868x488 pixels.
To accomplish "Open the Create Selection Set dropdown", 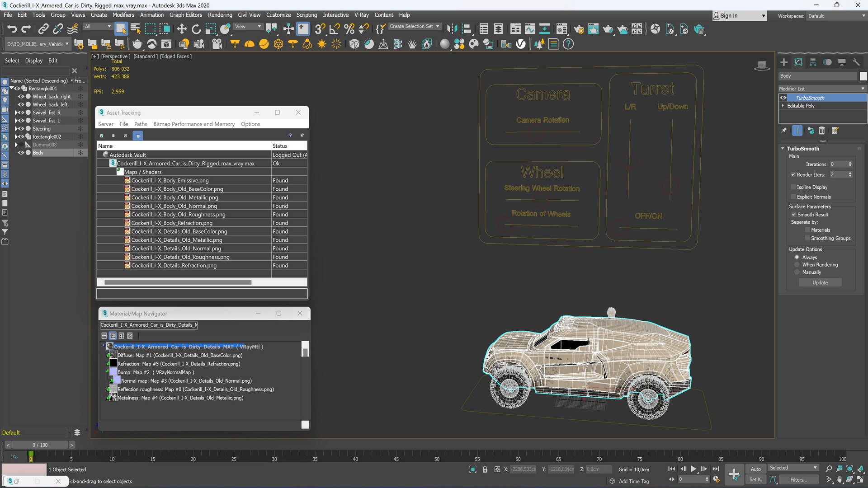I will pos(414,26).
